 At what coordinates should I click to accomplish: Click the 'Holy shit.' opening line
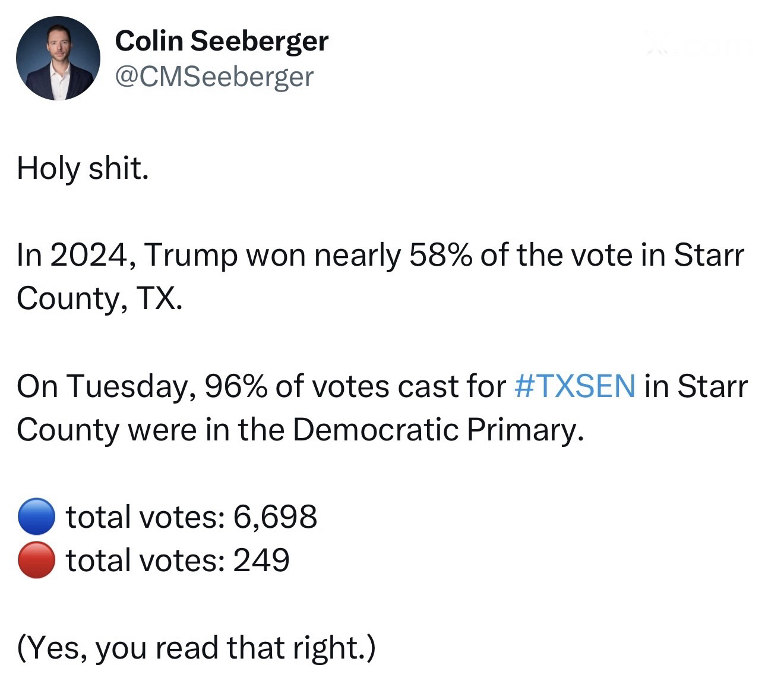tap(82, 168)
